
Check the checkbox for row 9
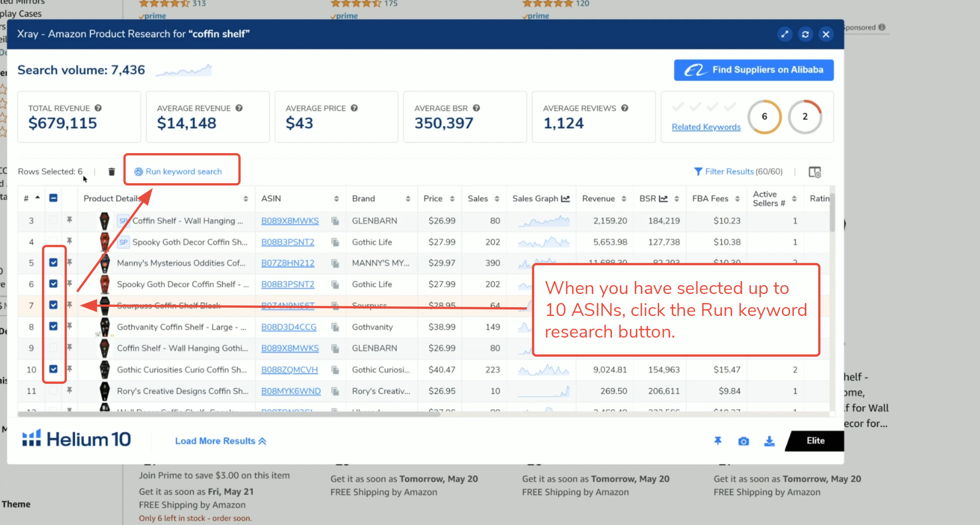[x=53, y=348]
